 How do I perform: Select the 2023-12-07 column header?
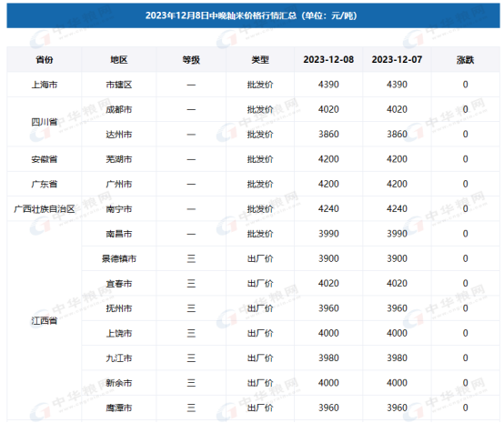(397, 59)
